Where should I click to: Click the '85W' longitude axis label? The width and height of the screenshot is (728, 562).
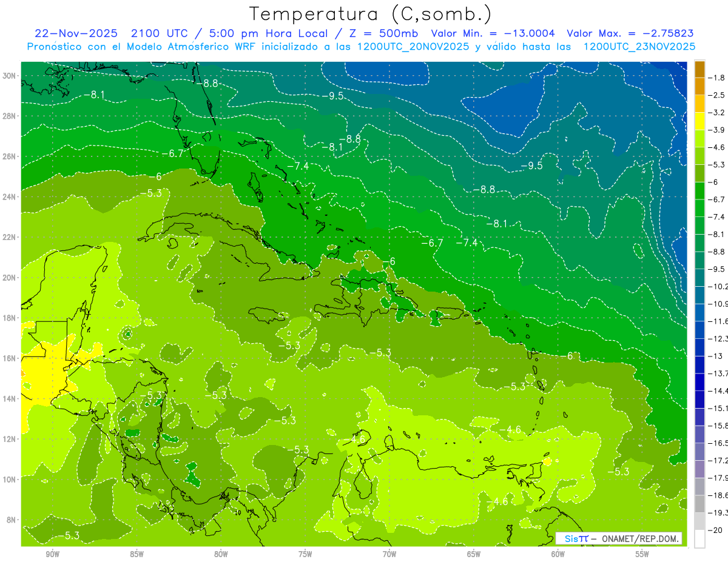tap(136, 554)
